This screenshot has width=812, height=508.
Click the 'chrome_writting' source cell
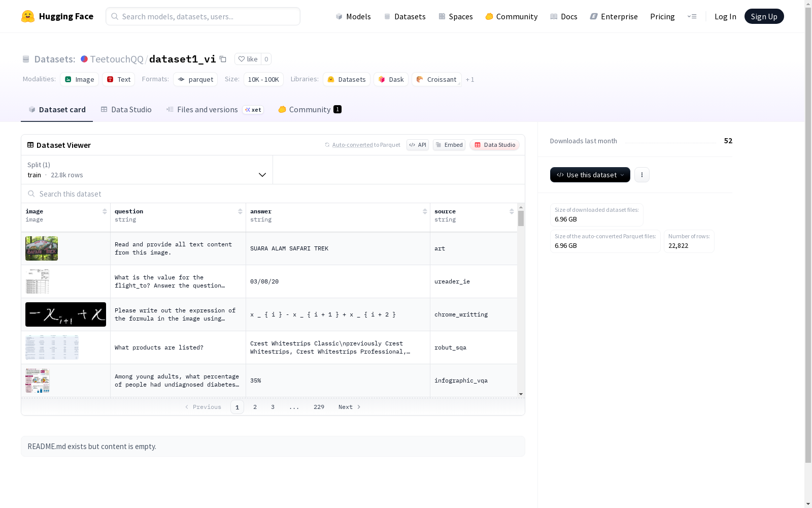[473, 314]
